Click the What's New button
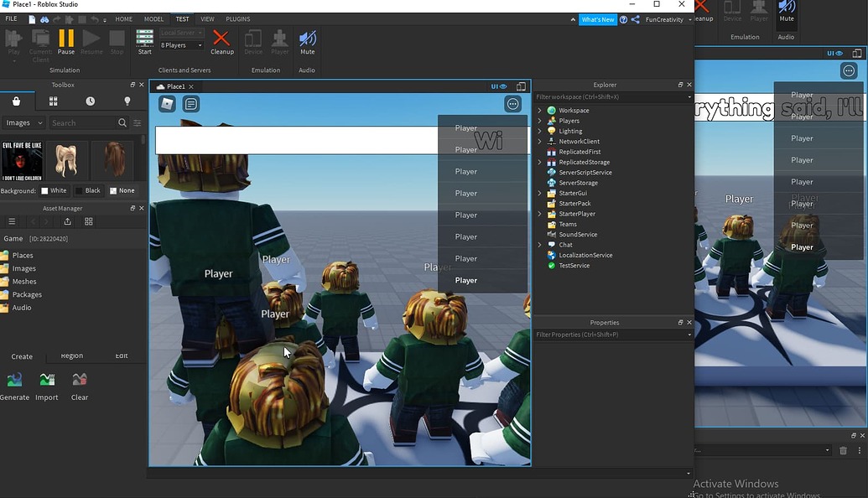 597,19
